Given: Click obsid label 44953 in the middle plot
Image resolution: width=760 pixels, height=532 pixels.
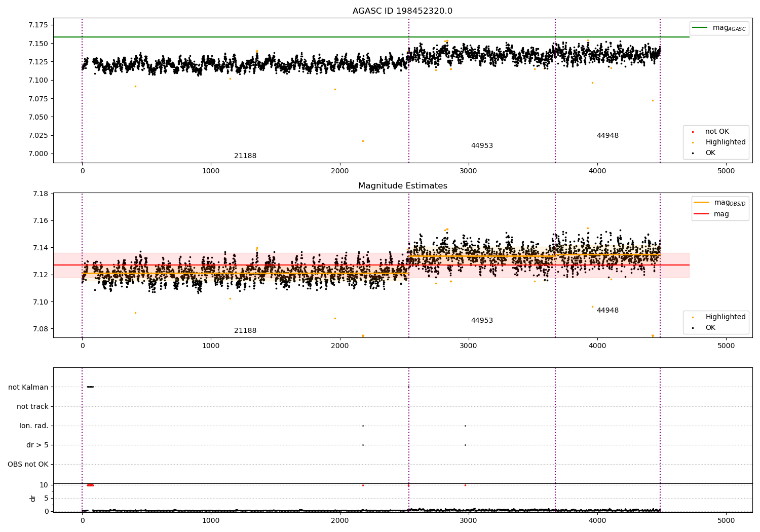Looking at the screenshot, I should [x=482, y=321].
